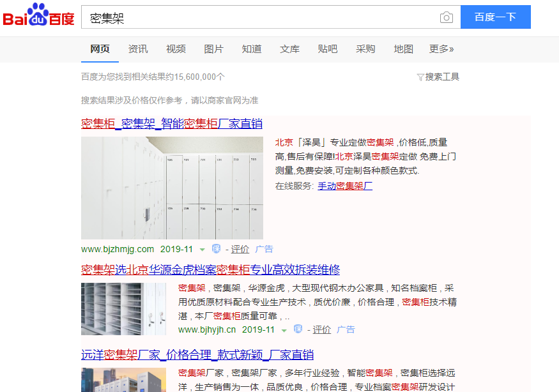Click the description starting 密集架，密集架，华源金虎
The image size is (559, 392).
point(318,302)
